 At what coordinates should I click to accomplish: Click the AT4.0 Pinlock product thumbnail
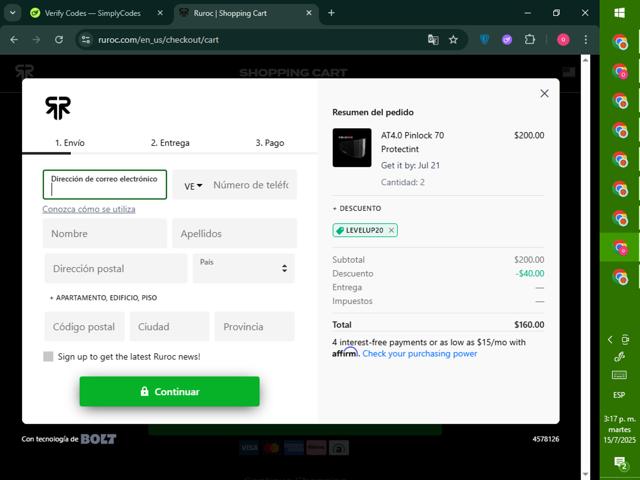pyautogui.click(x=352, y=148)
